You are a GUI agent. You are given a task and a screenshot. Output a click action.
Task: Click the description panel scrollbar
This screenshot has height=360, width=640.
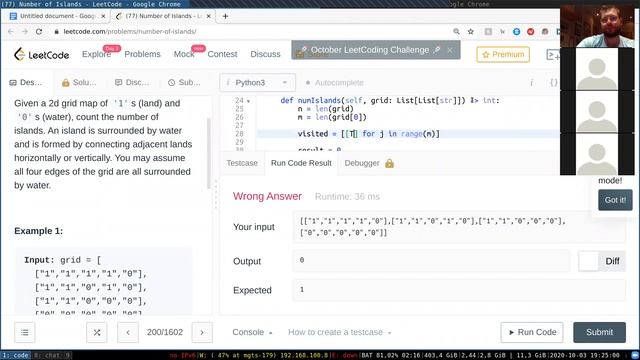(209, 153)
